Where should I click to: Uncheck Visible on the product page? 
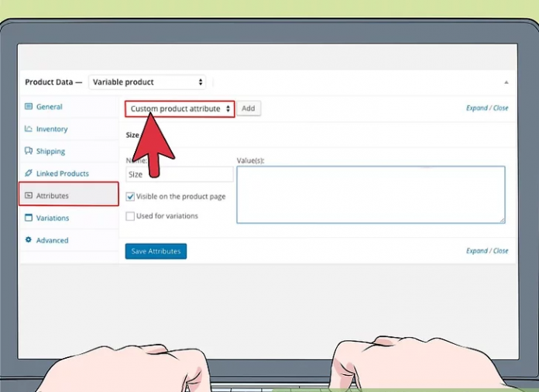click(130, 197)
